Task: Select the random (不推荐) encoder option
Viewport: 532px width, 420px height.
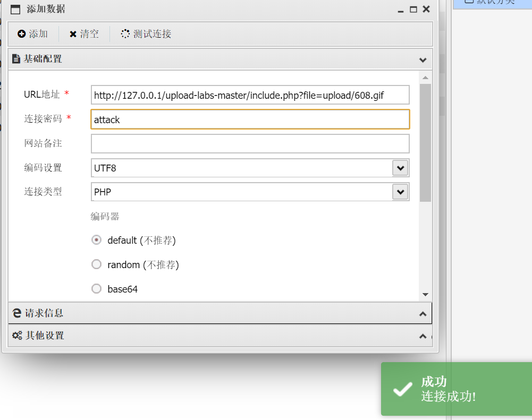Action: [x=96, y=264]
